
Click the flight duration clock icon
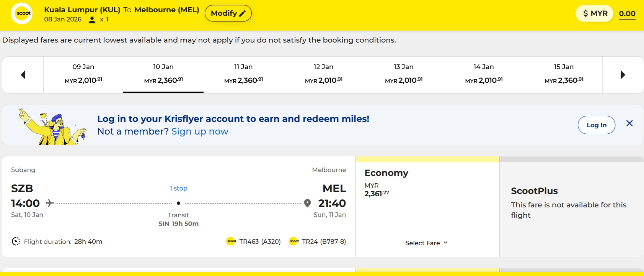[x=16, y=242]
